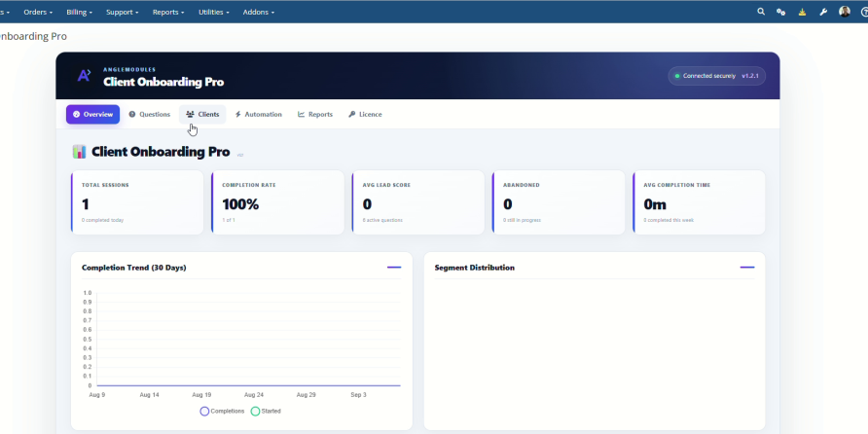Image resolution: width=868 pixels, height=434 pixels.
Task: Open the wrench configuration icon
Action: pos(823,12)
